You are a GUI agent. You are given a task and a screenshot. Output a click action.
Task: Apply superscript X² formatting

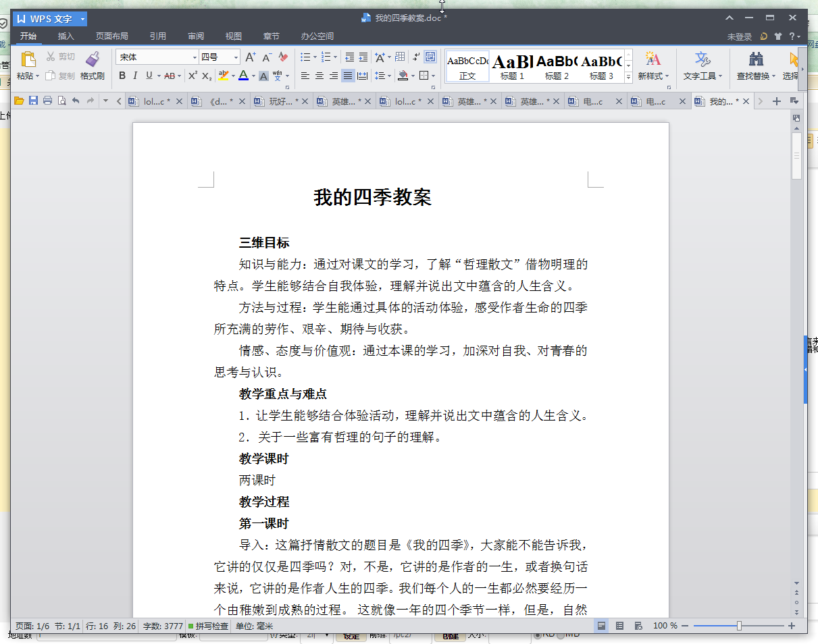[193, 76]
